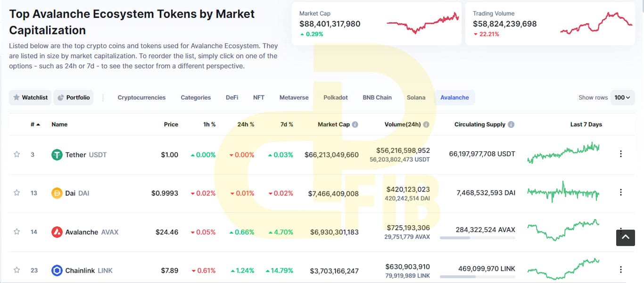Open Chainlink's last 7 days chart
Screen dimensions: 644x283
pyautogui.click(x=563, y=268)
